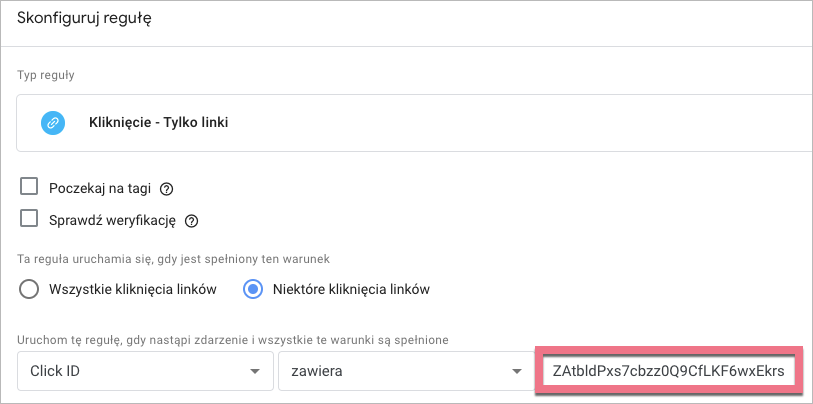
Task: Click the arrow of the Click ID dropdown
Action: 254,372
